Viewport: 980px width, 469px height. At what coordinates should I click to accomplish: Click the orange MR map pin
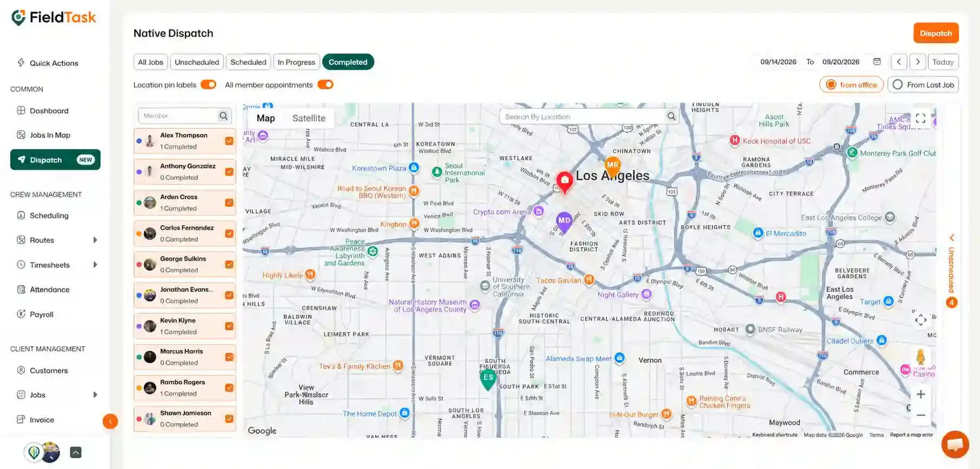pos(612,166)
